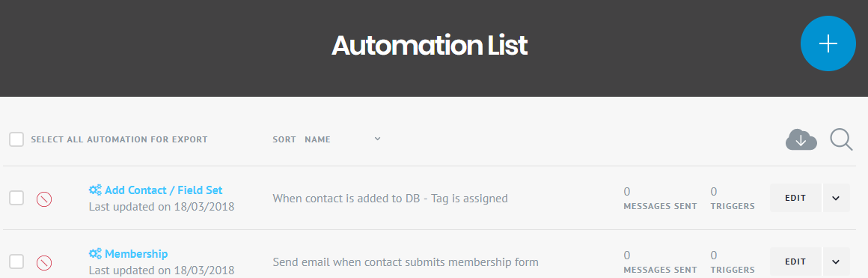The height and width of the screenshot is (278, 868).
Task: Click the red disabled status icon for Membership
Action: coord(44,262)
